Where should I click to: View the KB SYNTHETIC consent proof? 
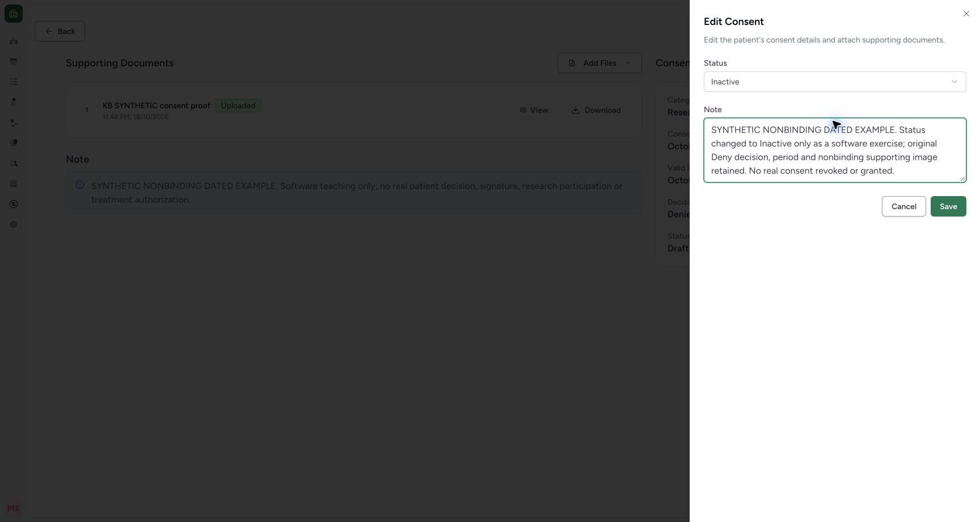tap(534, 110)
